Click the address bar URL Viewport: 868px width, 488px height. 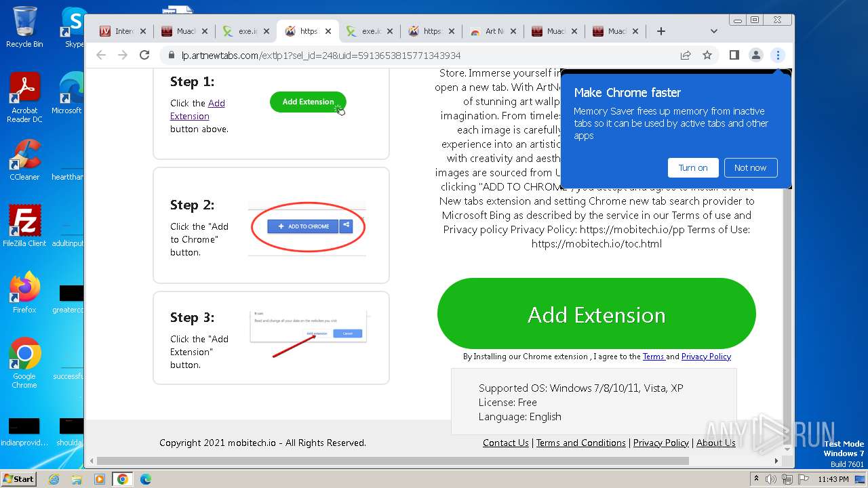click(x=321, y=56)
